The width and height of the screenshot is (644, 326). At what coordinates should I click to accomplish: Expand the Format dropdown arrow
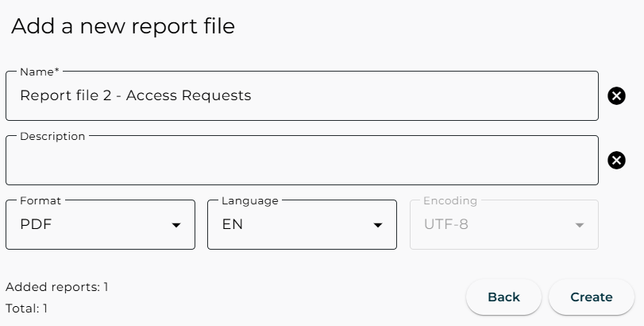pyautogui.click(x=176, y=225)
